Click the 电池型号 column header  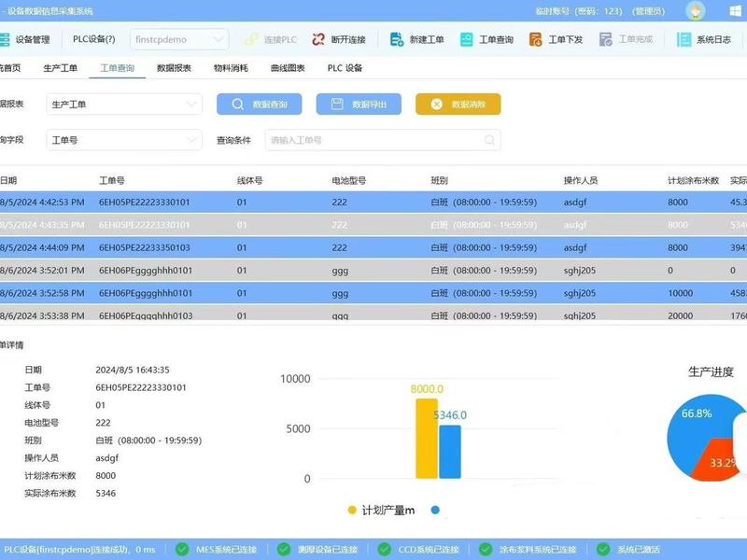pyautogui.click(x=349, y=180)
